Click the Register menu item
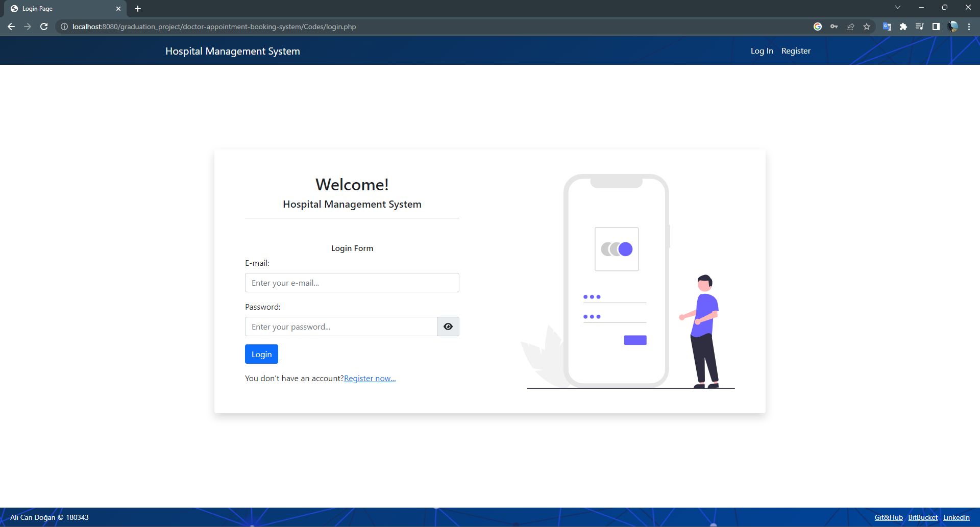The height and width of the screenshot is (527, 980). click(x=796, y=51)
